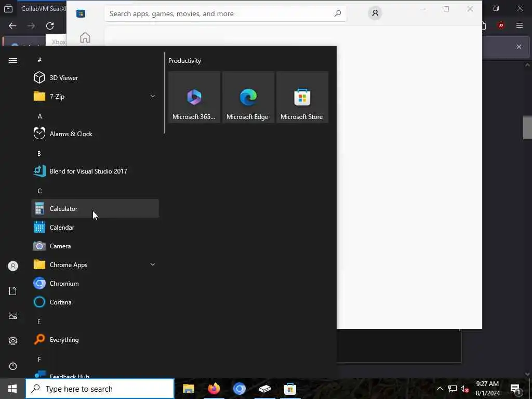The height and width of the screenshot is (399, 532).
Task: Reload the browser page
Action: tap(50, 26)
